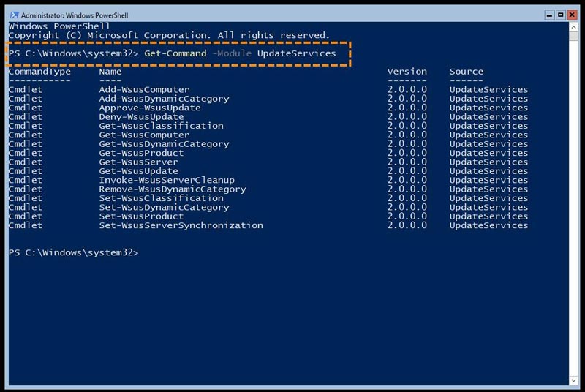This screenshot has height=392, width=585.
Task: Click the scrollbar down arrow
Action: 573,380
